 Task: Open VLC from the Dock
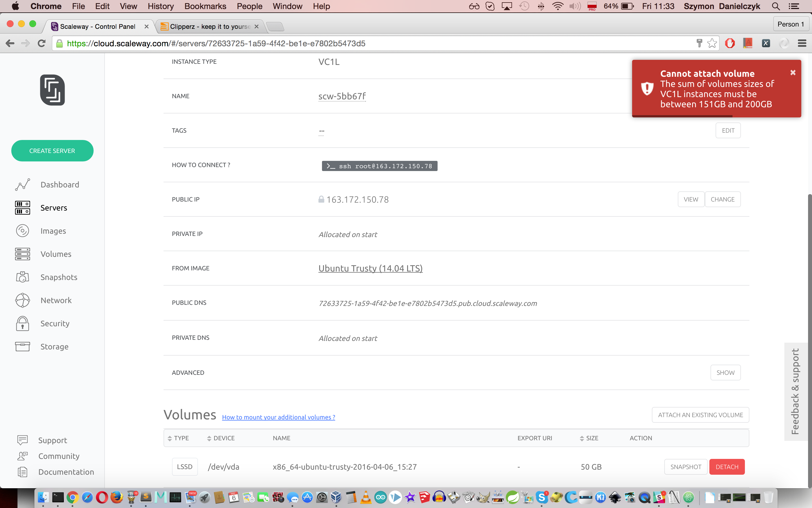[x=366, y=497]
